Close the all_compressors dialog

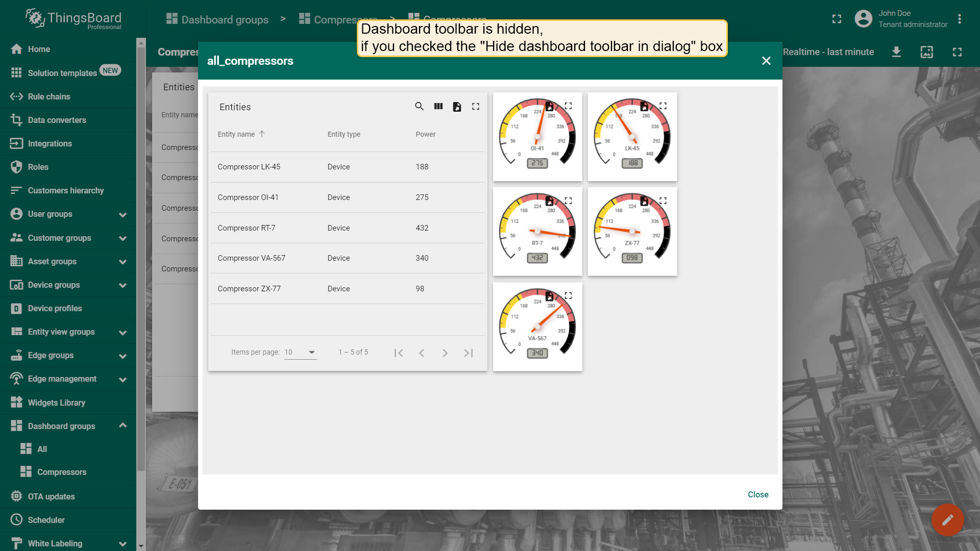click(x=766, y=60)
